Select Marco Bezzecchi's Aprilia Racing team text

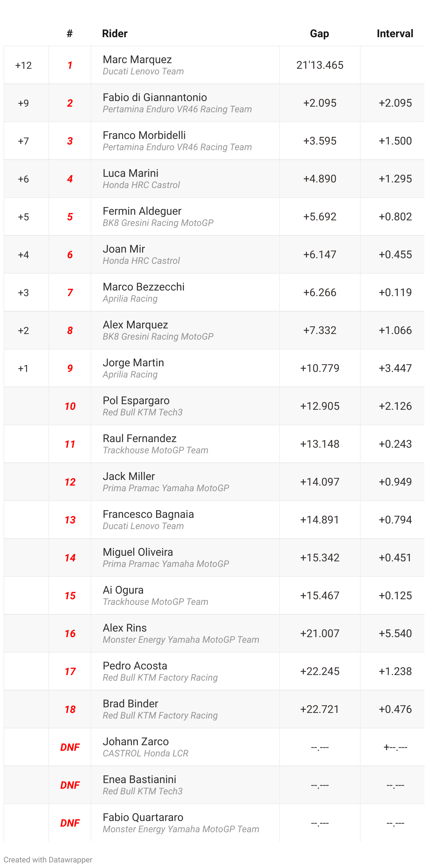point(130,299)
